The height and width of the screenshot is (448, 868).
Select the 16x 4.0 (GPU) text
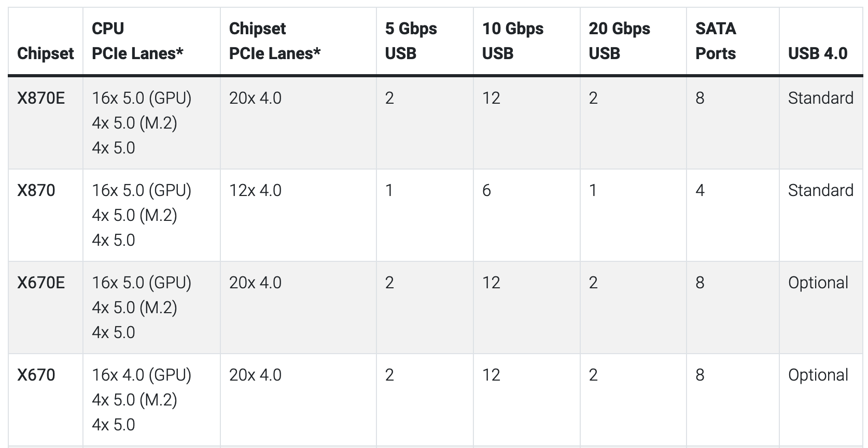point(142,375)
